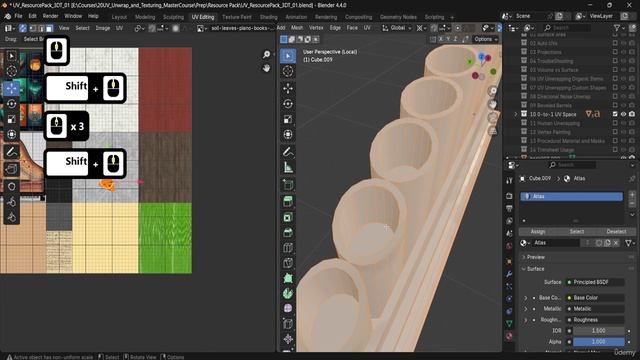Viewport: 640px width, 360px height.
Task: Click the UV editor zoom magnifier icon
Action: click(267, 54)
